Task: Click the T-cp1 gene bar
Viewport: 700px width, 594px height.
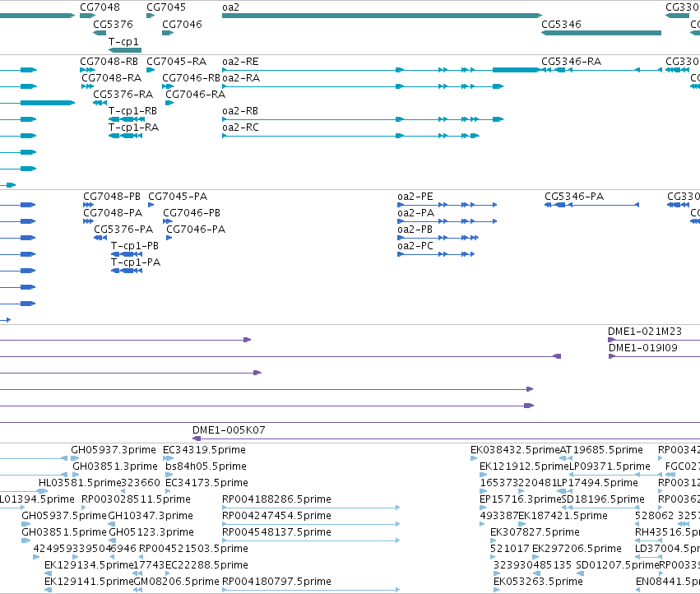Action: [125, 50]
